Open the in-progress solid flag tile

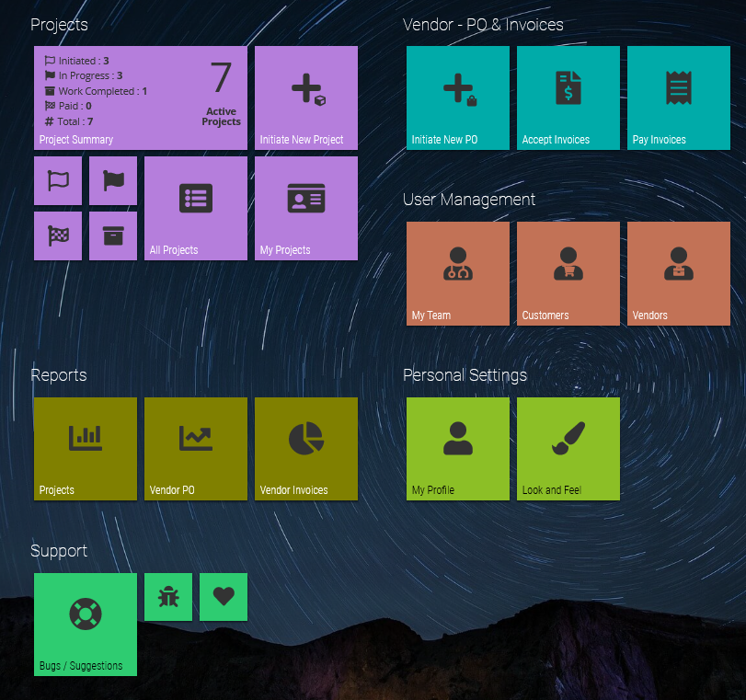point(113,181)
